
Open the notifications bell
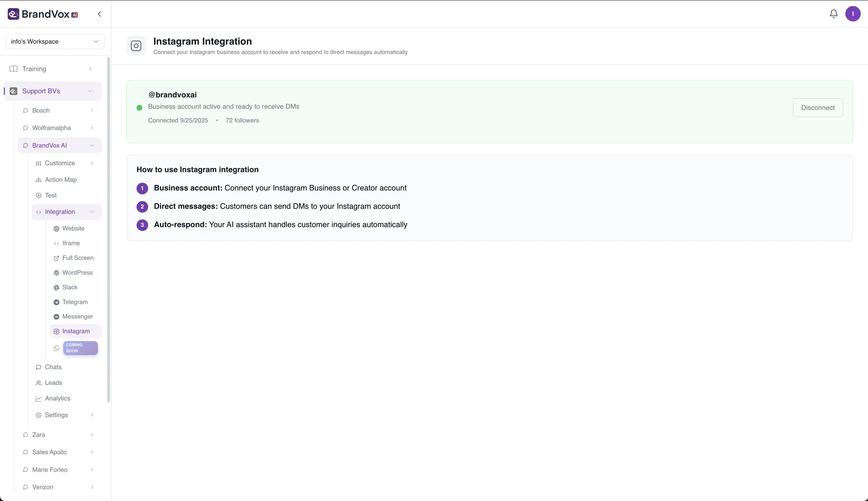point(834,14)
